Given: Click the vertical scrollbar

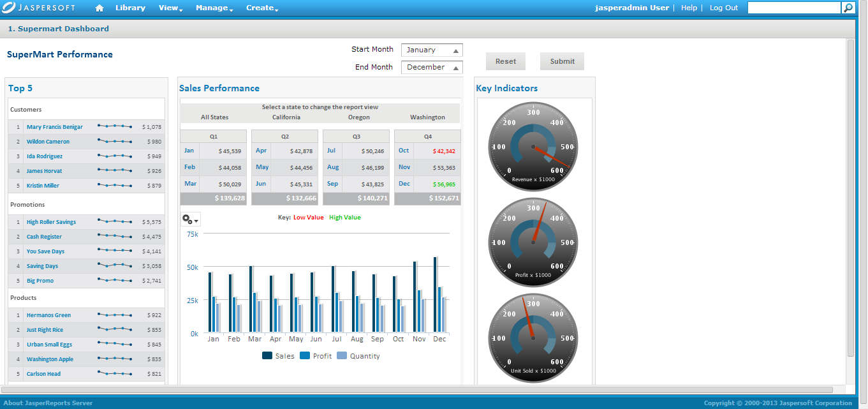Looking at the screenshot, I should click(850, 198).
